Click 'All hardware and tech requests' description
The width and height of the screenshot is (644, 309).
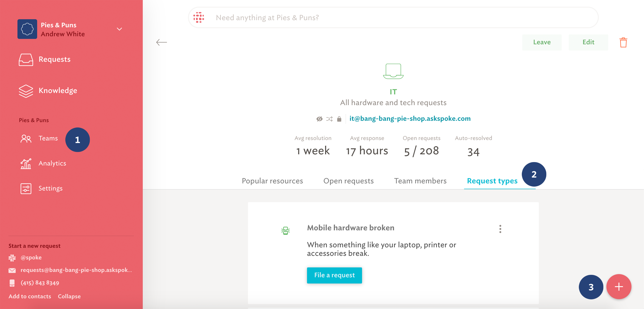(x=393, y=103)
